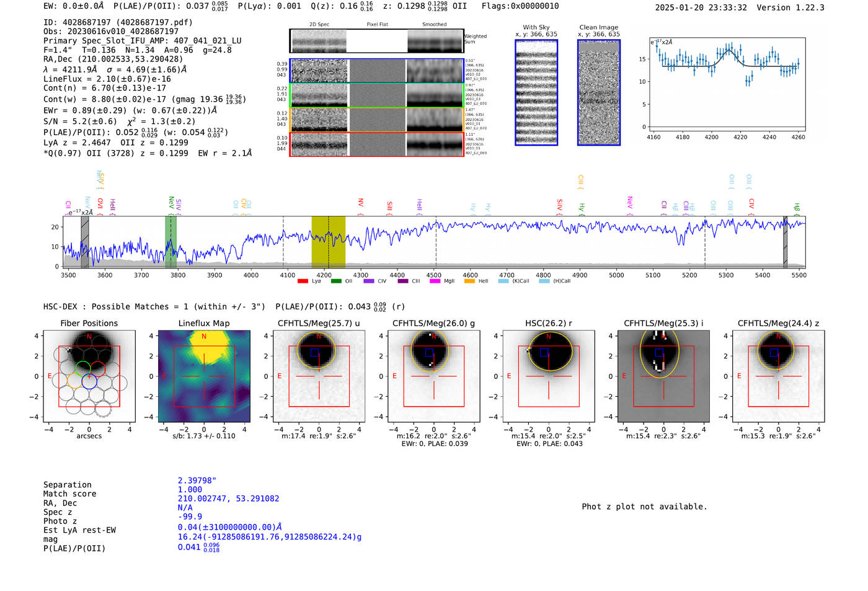Click the orange HeII legend swatch

click(469, 282)
